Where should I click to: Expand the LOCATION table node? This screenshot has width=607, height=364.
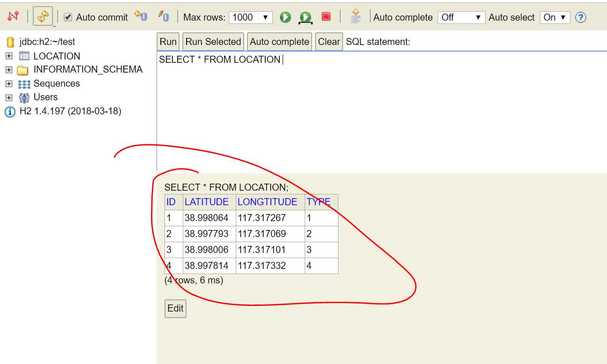pyautogui.click(x=8, y=56)
